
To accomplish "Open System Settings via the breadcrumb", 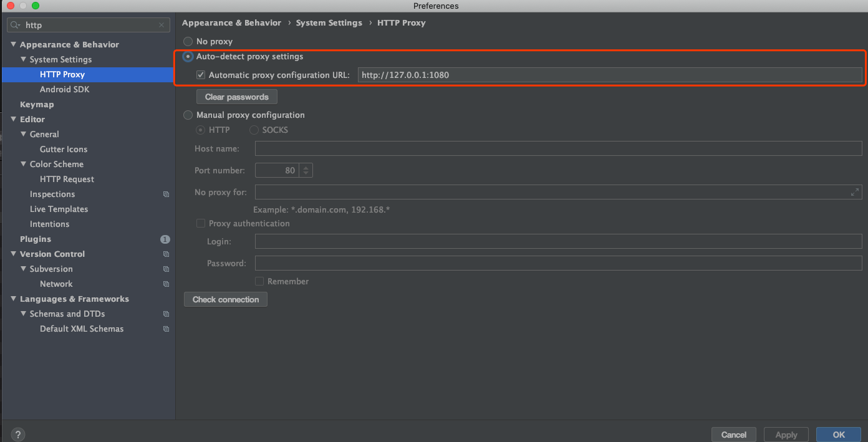I will [x=329, y=22].
